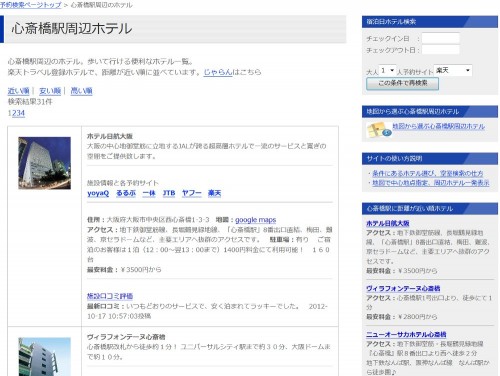Image resolution: width=500 pixels, height=376 pixels.
Task: Click 地図から選ぶ心斎橋駅周辺ホテル sidebar link
Action: (x=438, y=126)
